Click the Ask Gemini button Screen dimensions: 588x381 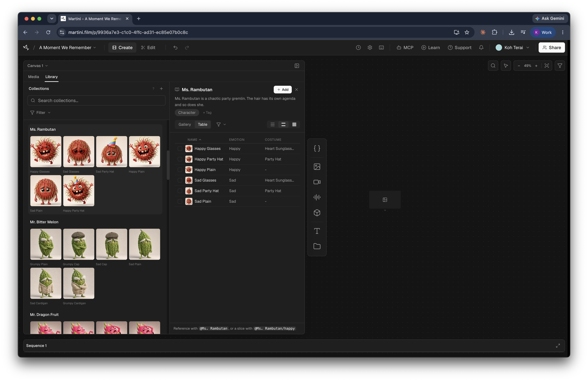coord(550,19)
